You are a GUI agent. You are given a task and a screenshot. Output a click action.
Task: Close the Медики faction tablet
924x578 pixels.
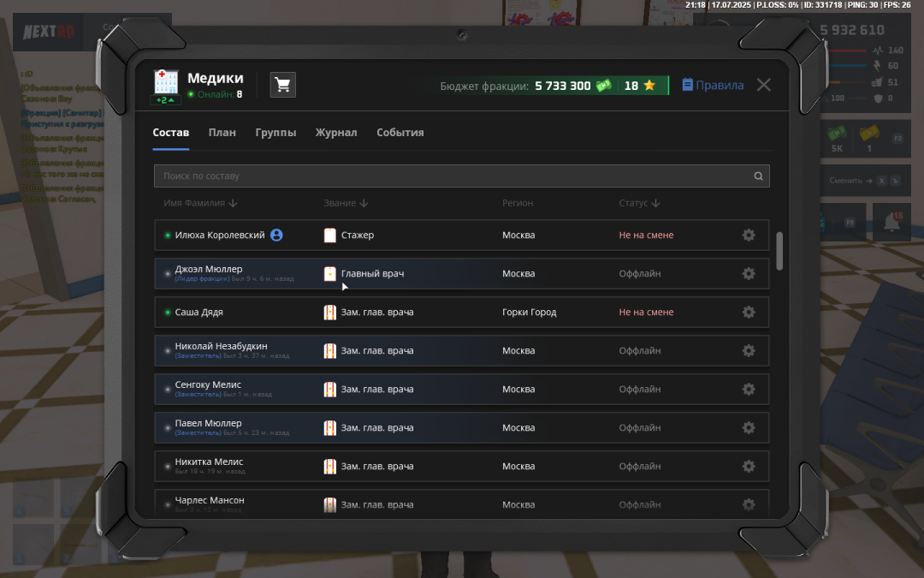(x=764, y=85)
